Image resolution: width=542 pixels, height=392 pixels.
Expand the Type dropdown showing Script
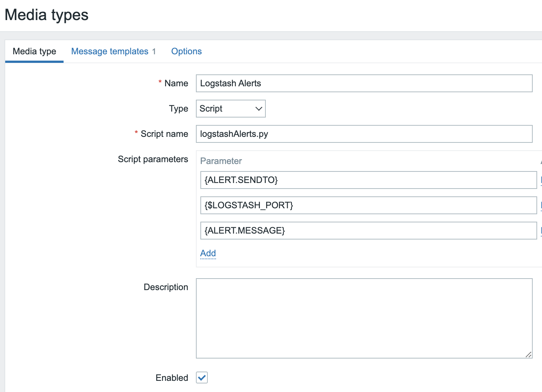[230, 109]
